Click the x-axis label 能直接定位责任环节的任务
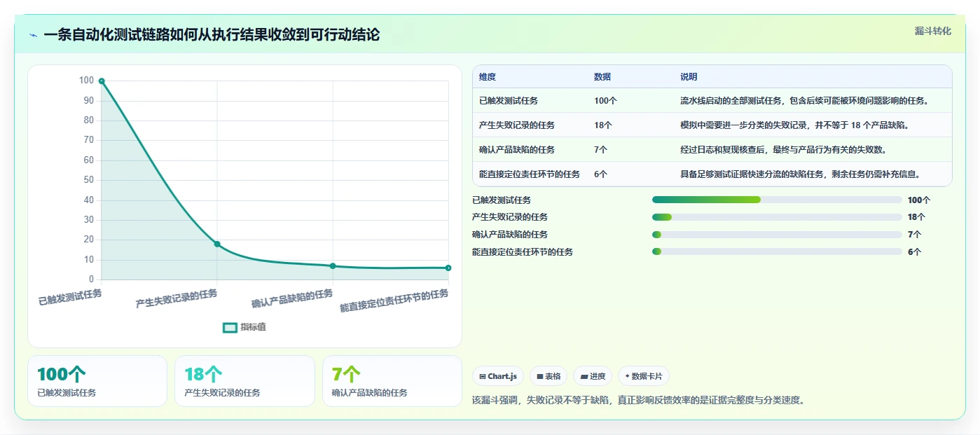The height and width of the screenshot is (435, 980). point(394,301)
